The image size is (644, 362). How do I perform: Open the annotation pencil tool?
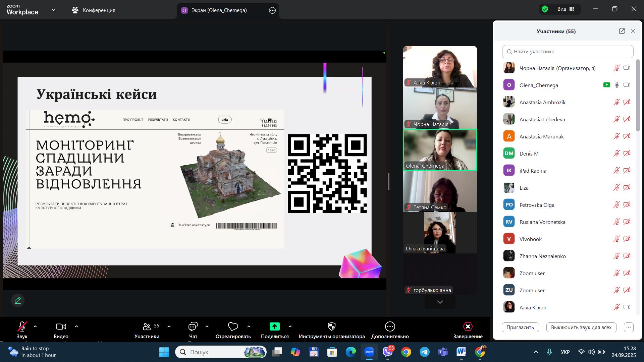pyautogui.click(x=18, y=300)
